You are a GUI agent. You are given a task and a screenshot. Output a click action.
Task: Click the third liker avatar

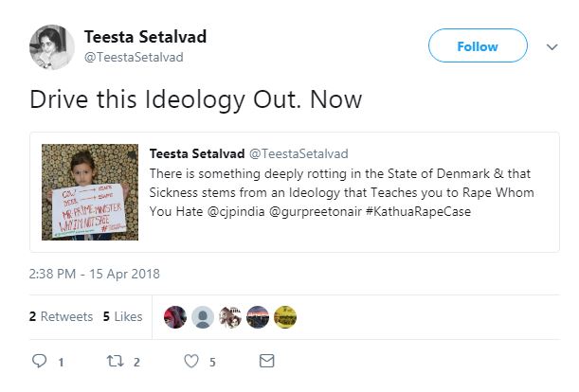click(x=230, y=317)
